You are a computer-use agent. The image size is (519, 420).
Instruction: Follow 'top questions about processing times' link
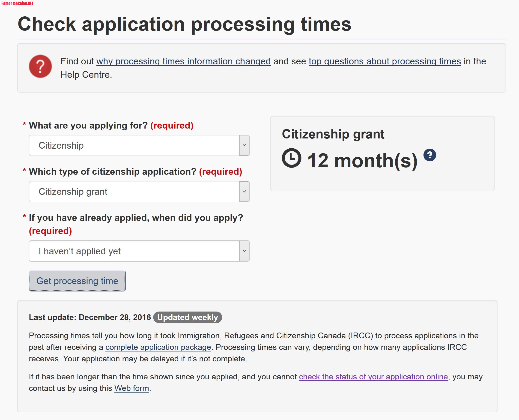tap(385, 61)
